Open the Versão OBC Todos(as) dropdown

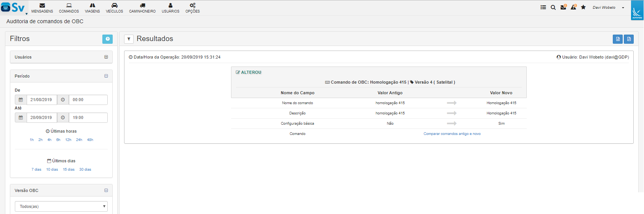click(x=61, y=206)
